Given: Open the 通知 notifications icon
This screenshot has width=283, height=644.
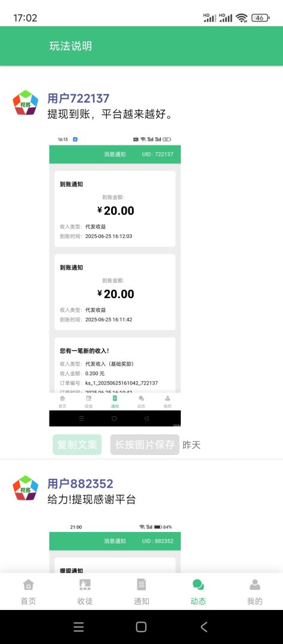Looking at the screenshot, I should coord(141,584).
